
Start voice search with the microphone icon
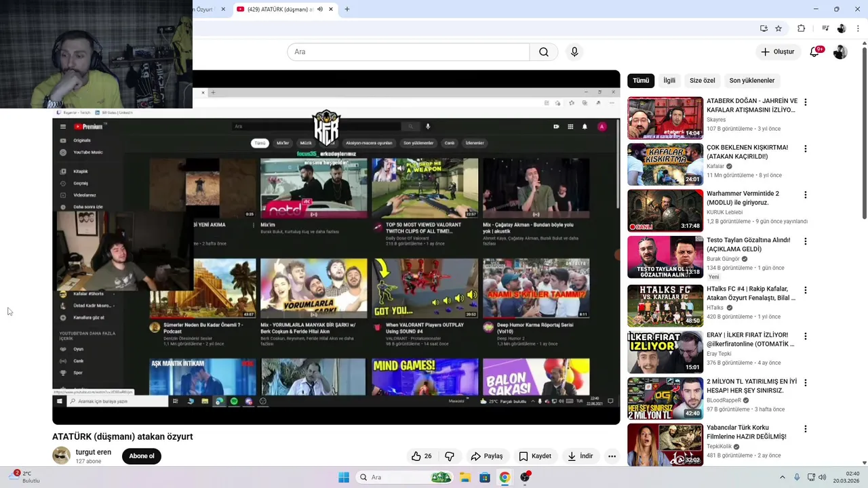pos(574,52)
